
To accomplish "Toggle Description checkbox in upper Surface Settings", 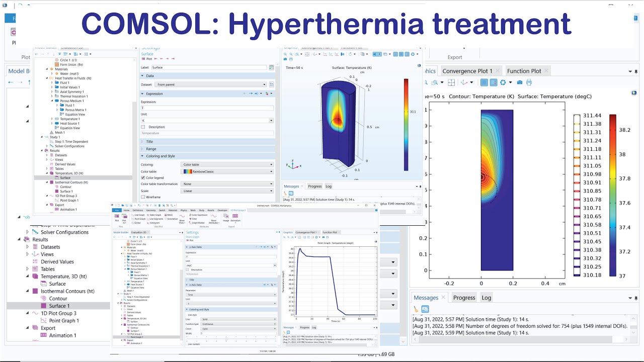I will pos(143,127).
